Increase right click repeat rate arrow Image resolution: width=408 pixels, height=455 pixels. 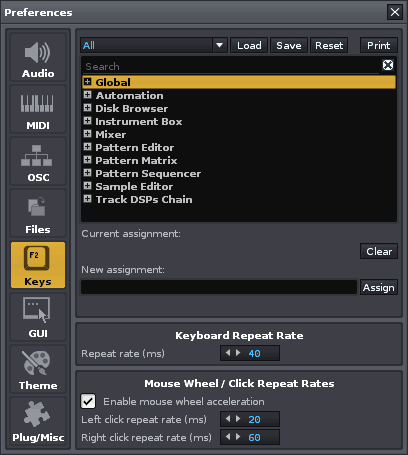[x=238, y=437]
